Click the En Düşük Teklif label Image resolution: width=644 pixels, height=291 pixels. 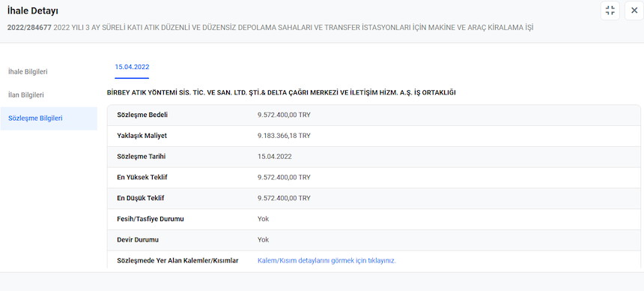click(141, 198)
